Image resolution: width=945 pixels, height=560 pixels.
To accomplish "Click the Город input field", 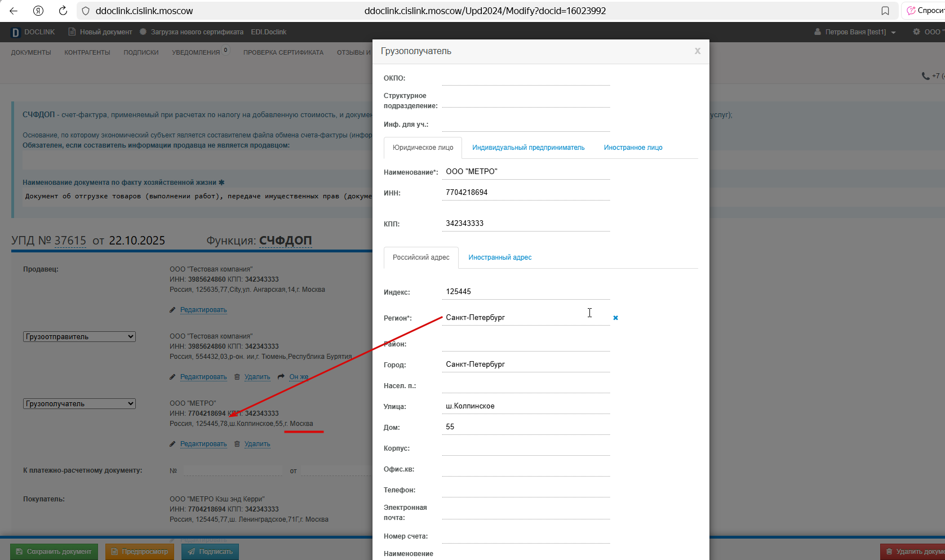I will pos(526,365).
